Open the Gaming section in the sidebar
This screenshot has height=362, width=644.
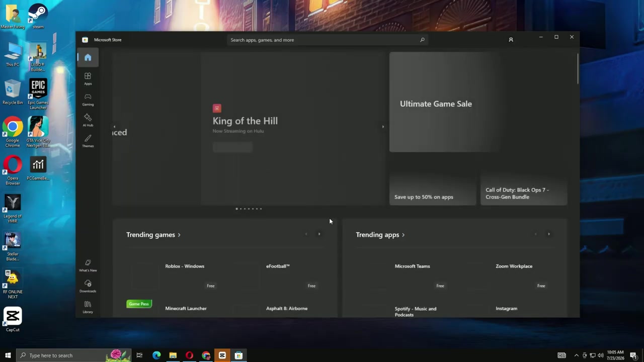(x=88, y=99)
